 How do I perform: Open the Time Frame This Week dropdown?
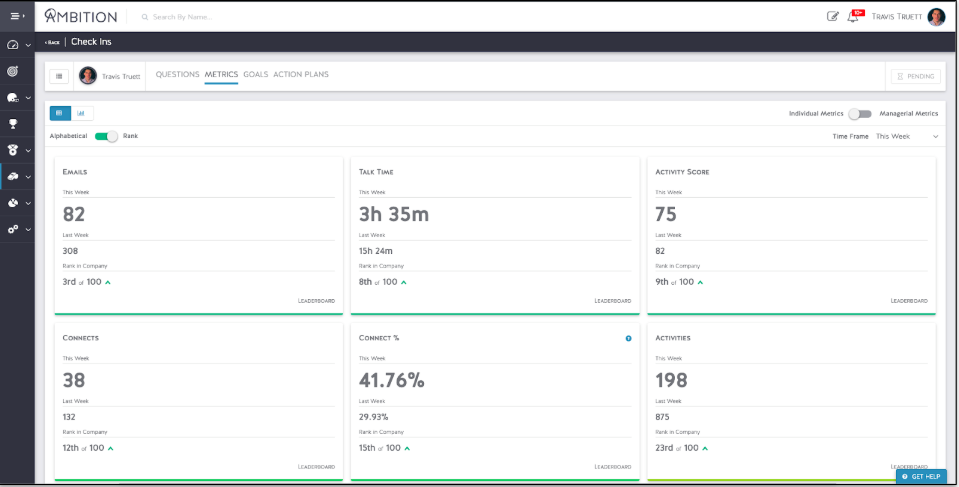(906, 136)
